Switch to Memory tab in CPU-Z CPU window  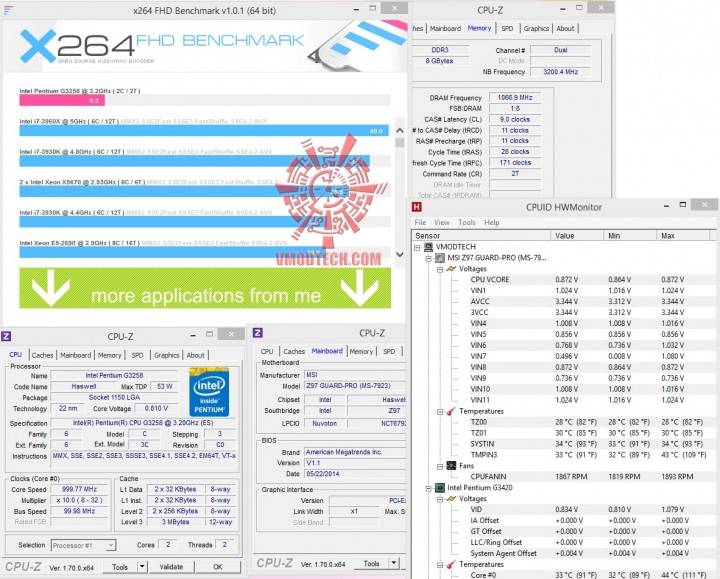(110, 355)
